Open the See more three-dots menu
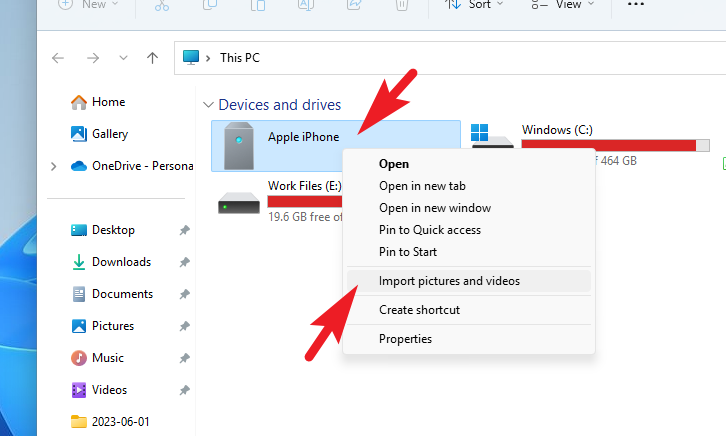The width and height of the screenshot is (726, 436). 636,4
